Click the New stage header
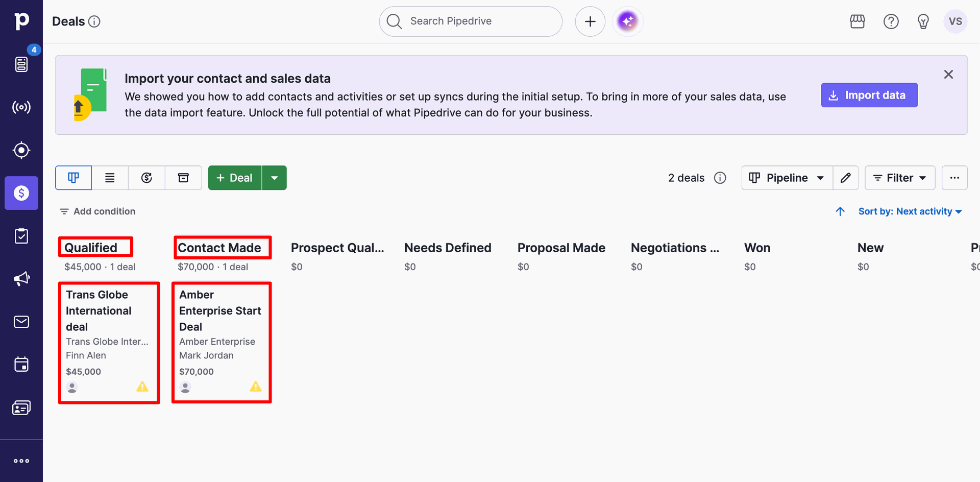 870,248
